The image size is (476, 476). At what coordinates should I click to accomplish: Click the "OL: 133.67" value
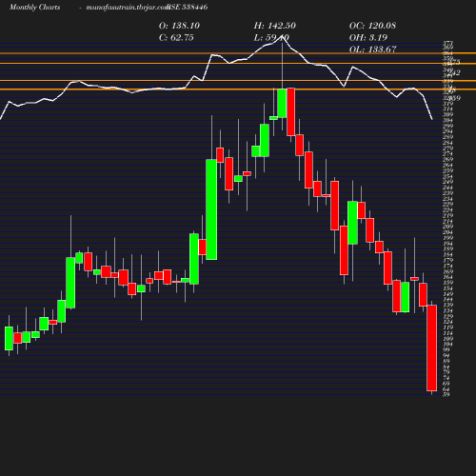372,50
